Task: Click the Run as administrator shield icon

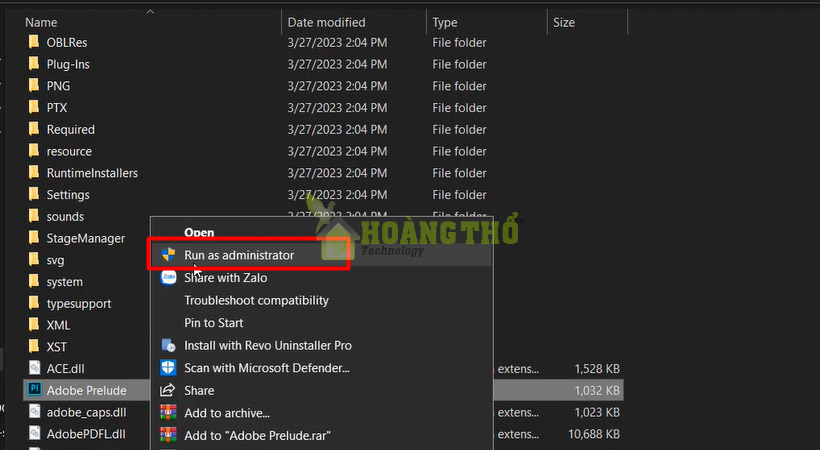Action: pyautogui.click(x=167, y=255)
